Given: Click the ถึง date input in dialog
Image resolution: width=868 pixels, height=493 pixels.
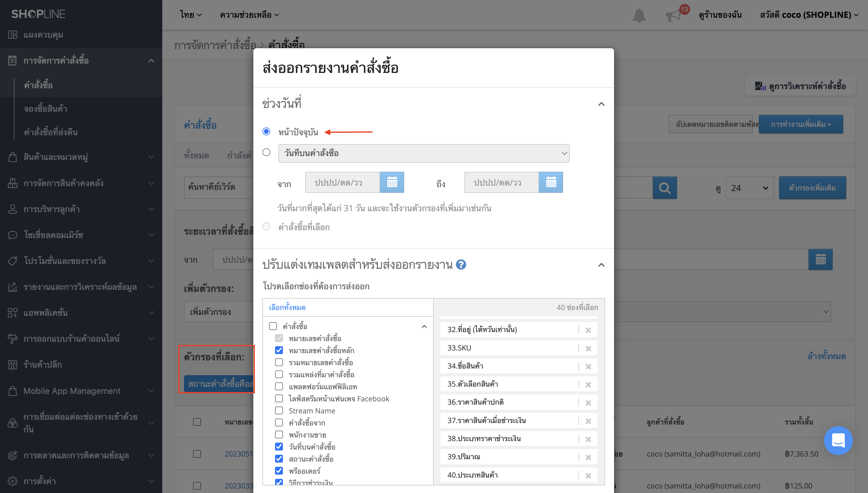Looking at the screenshot, I should [501, 182].
